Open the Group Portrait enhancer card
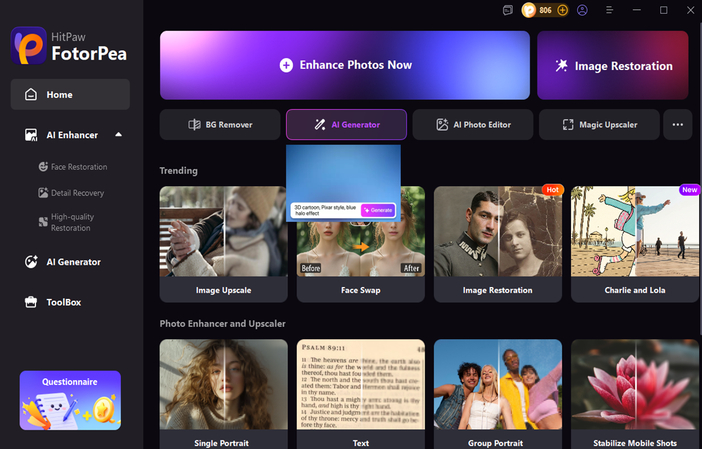 pyautogui.click(x=497, y=394)
